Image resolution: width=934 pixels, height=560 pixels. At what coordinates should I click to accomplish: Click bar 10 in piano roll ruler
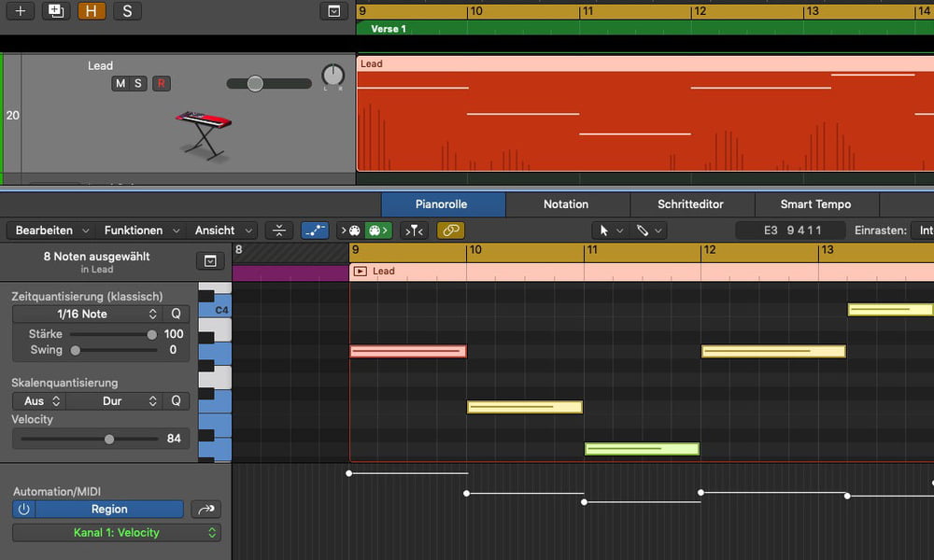(475, 250)
